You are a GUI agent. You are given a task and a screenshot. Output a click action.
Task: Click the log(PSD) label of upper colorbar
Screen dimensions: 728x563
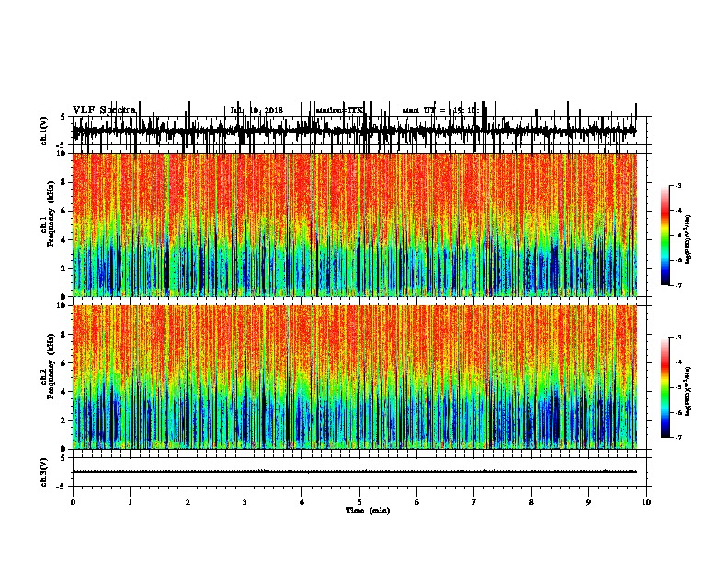(x=688, y=239)
